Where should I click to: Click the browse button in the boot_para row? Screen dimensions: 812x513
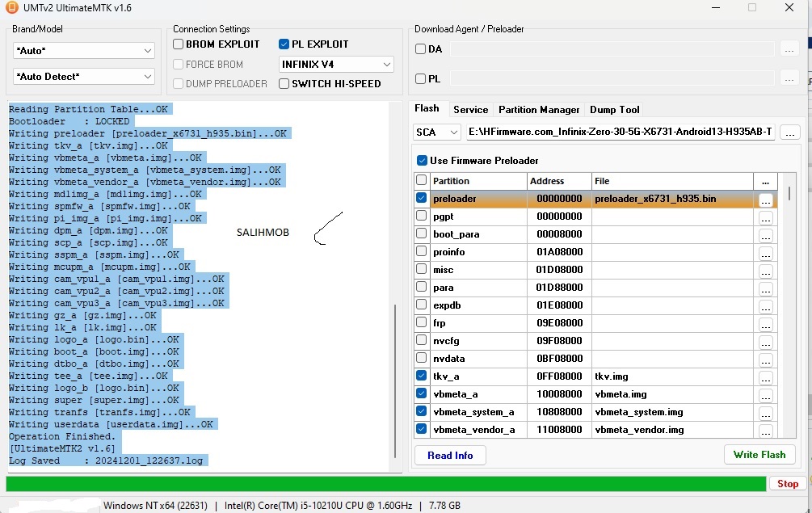(x=765, y=236)
